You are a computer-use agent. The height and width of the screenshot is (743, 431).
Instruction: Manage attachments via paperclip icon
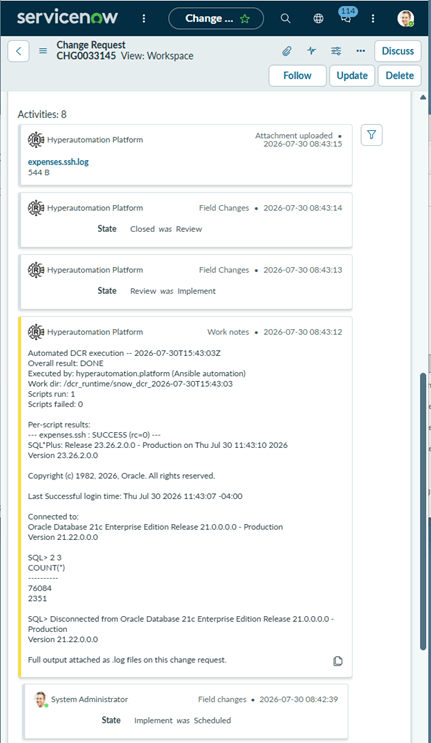(287, 51)
